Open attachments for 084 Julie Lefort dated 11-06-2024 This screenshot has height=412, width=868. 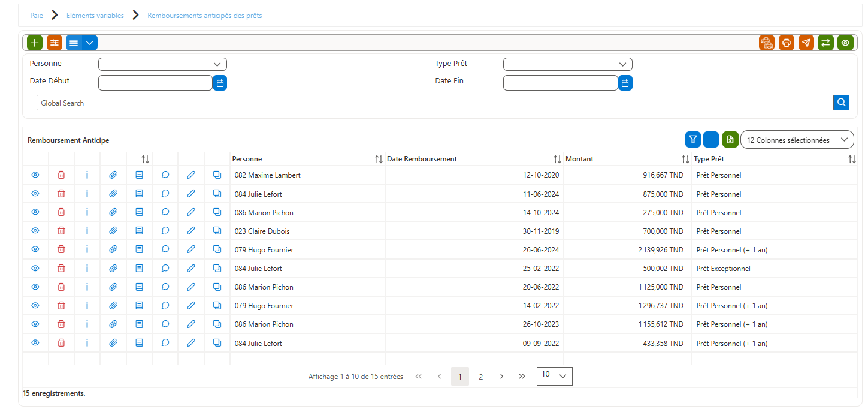point(113,194)
